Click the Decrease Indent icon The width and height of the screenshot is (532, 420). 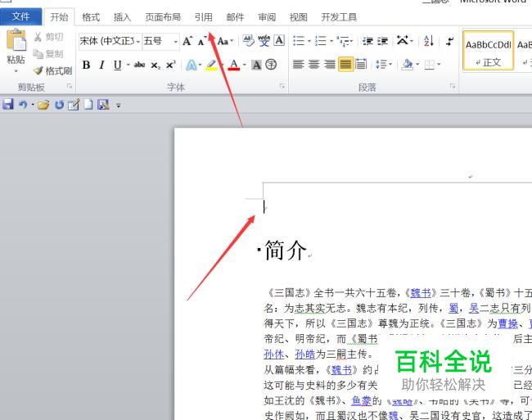[367, 41]
